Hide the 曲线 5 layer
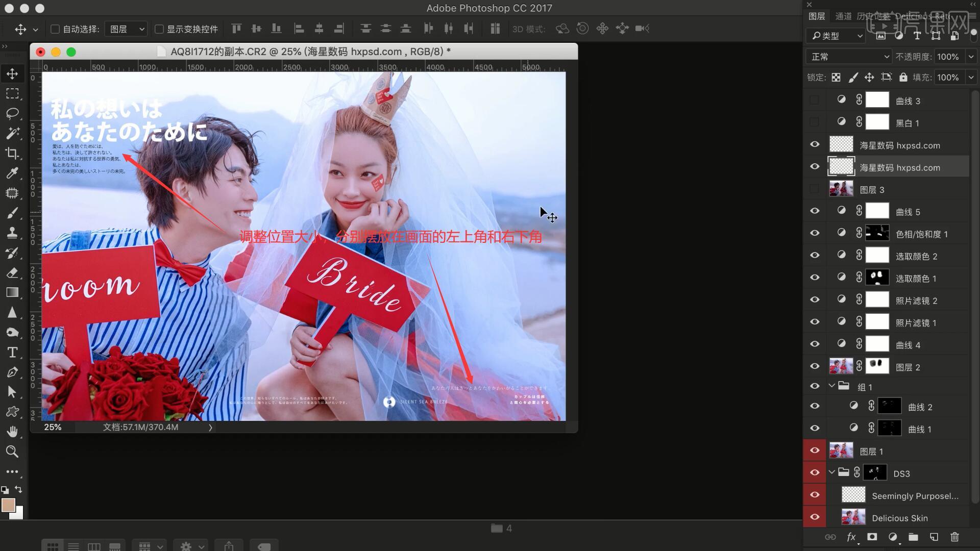The height and width of the screenshot is (551, 980). point(815,211)
